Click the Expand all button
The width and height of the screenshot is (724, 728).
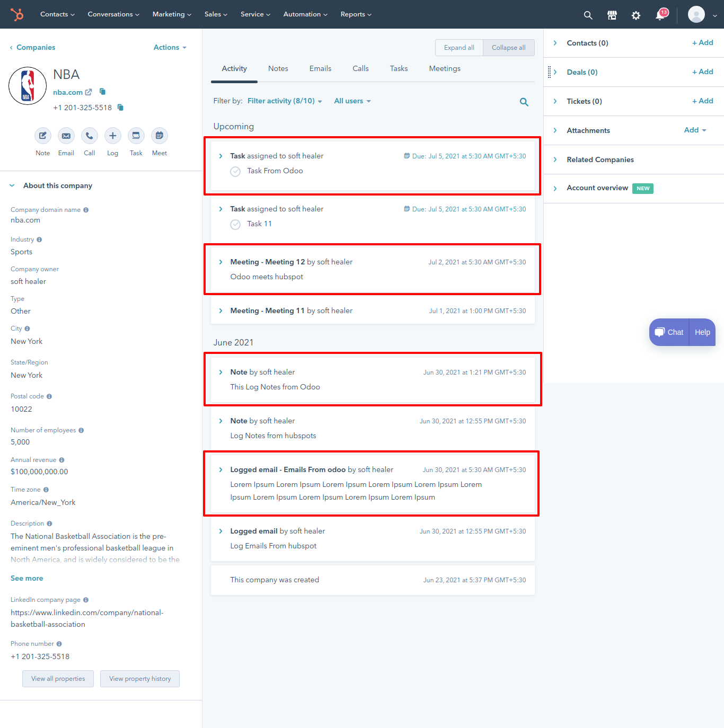point(459,48)
